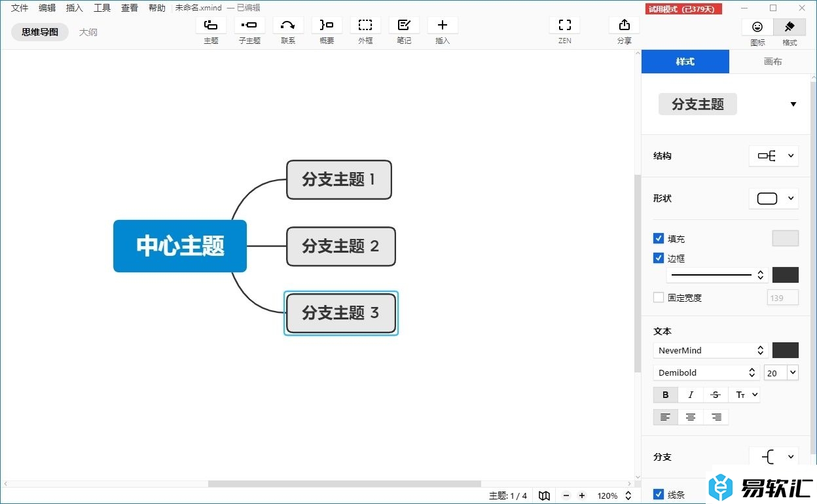The height and width of the screenshot is (504, 817).
Task: Switch to the 样式 tab
Action: [685, 62]
